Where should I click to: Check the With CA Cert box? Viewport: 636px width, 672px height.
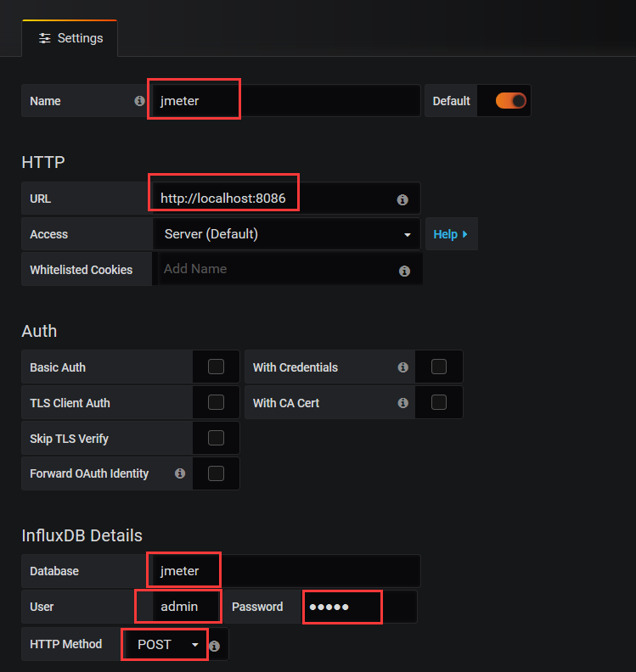click(439, 402)
